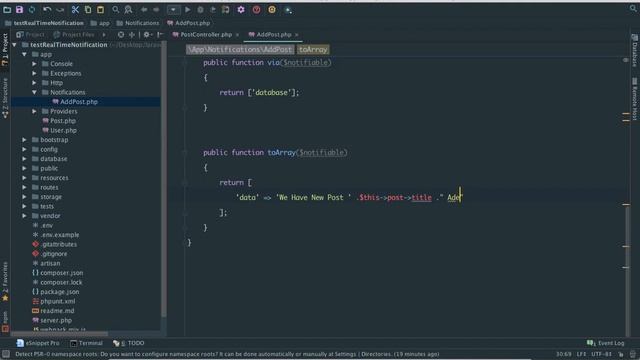The image size is (640, 360).
Task: Toggle tool window bars button at bottom-left
Action: (6, 354)
